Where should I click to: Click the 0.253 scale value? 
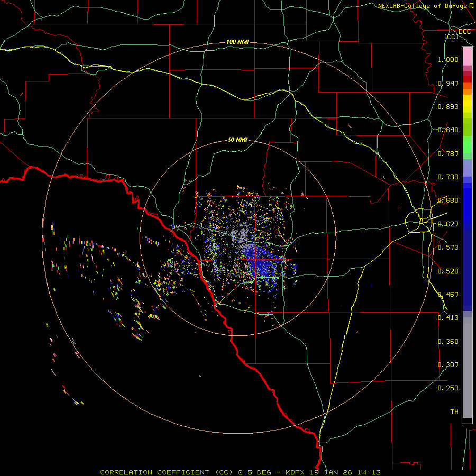click(x=448, y=388)
